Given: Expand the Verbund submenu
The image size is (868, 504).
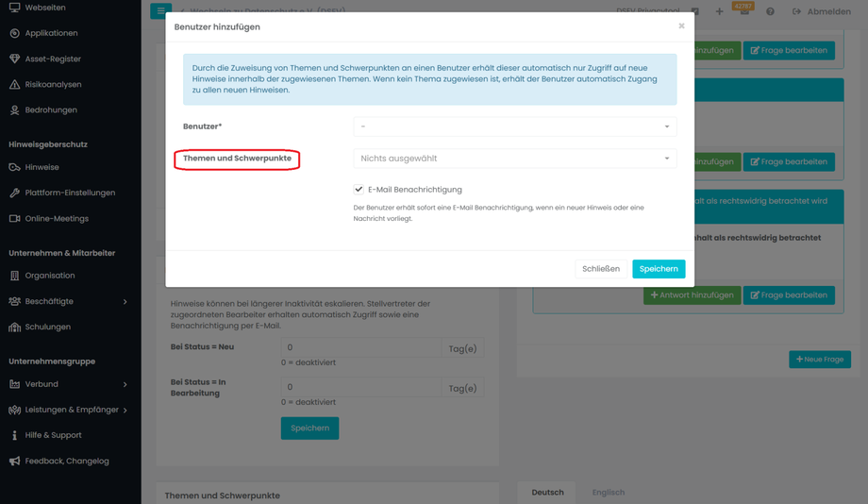Looking at the screenshot, I should (125, 385).
